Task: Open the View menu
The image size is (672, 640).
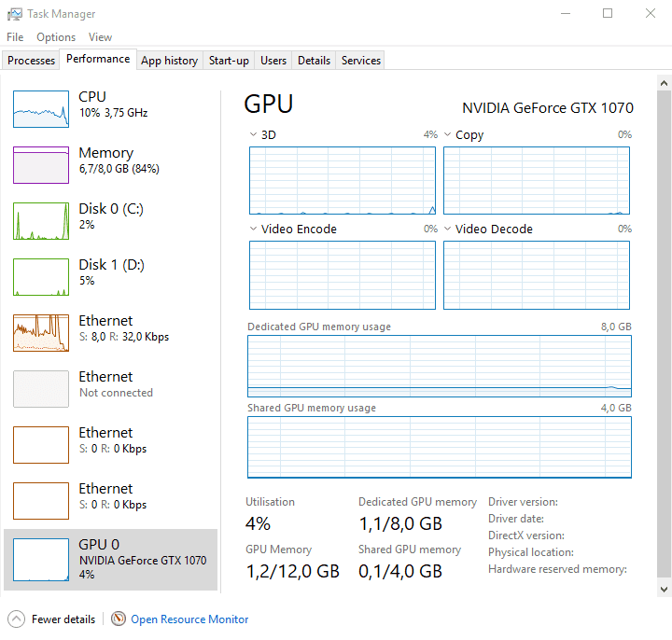Action: pyautogui.click(x=100, y=37)
